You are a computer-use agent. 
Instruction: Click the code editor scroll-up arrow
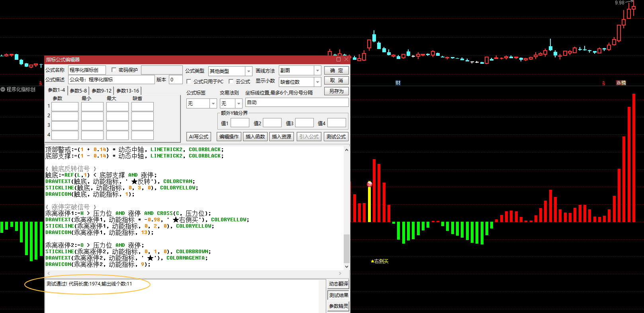[x=346, y=150]
